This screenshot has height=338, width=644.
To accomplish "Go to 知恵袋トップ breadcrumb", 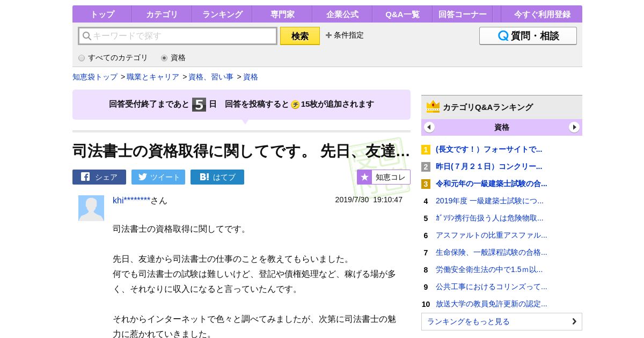I will [x=95, y=77].
